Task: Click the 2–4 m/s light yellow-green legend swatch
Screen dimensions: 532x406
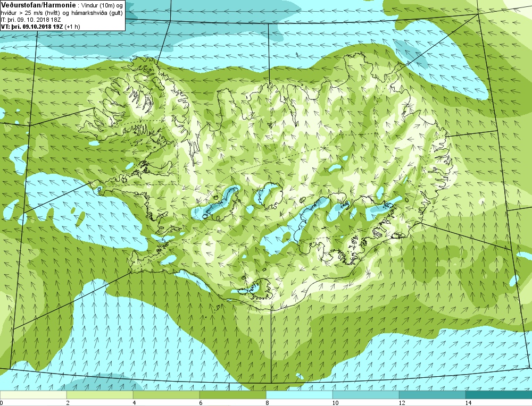Action: click(100, 395)
